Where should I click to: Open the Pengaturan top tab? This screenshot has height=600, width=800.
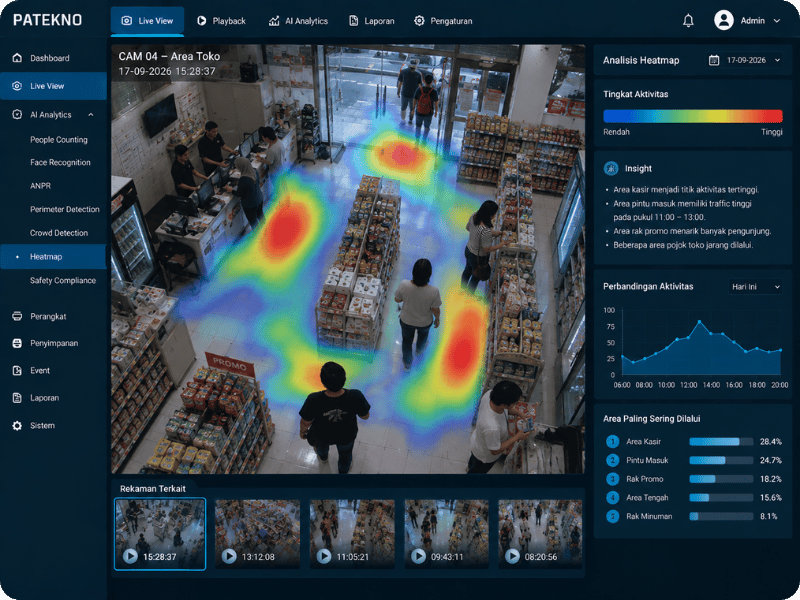(x=443, y=21)
